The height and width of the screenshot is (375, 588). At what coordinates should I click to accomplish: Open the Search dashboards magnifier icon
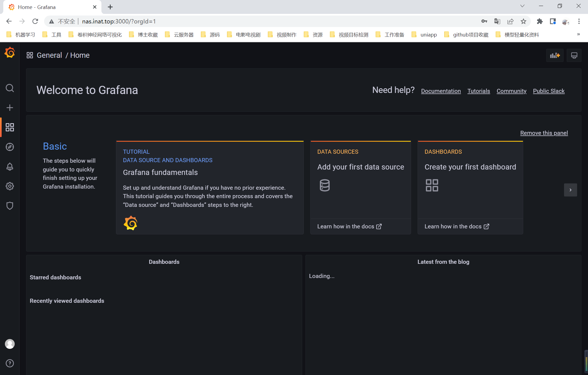click(10, 88)
